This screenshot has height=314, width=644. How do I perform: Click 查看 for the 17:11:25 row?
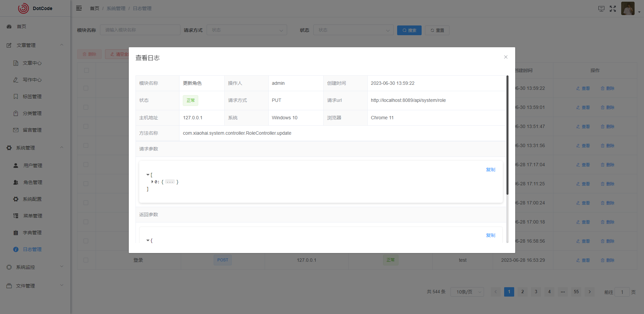[x=583, y=184]
